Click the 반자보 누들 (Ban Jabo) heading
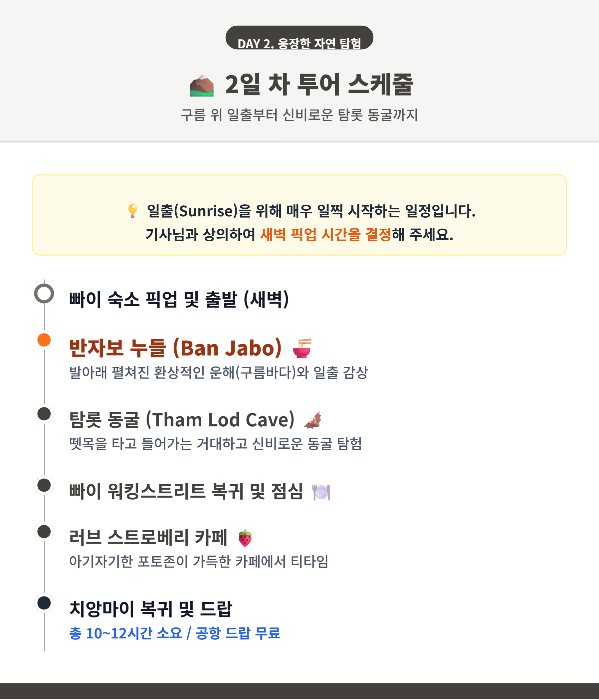The width and height of the screenshot is (599, 700). tap(175, 348)
